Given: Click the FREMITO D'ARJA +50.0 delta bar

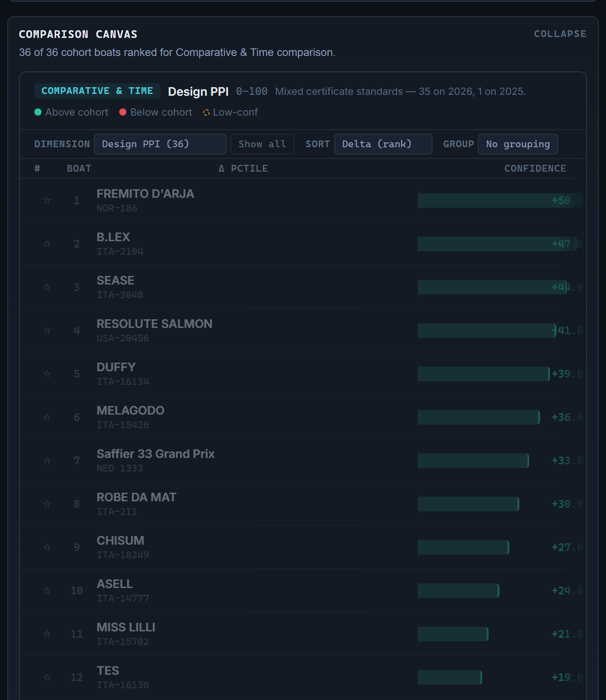Looking at the screenshot, I should pyautogui.click(x=500, y=200).
